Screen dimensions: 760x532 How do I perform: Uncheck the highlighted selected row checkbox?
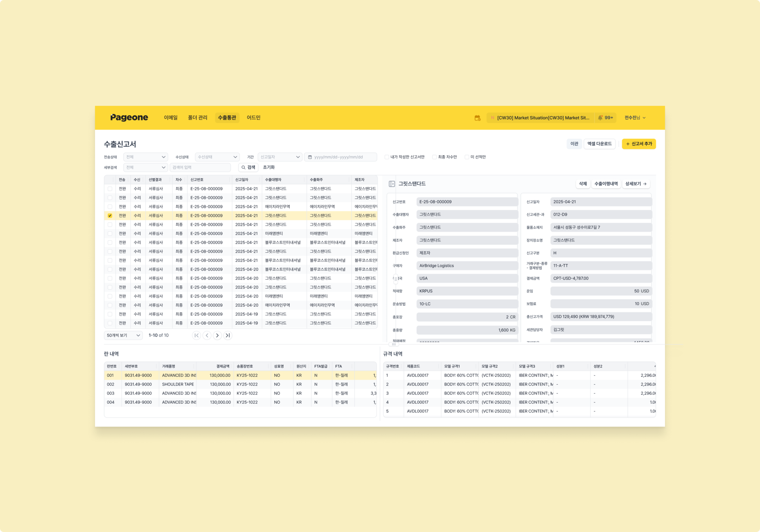[x=110, y=216]
